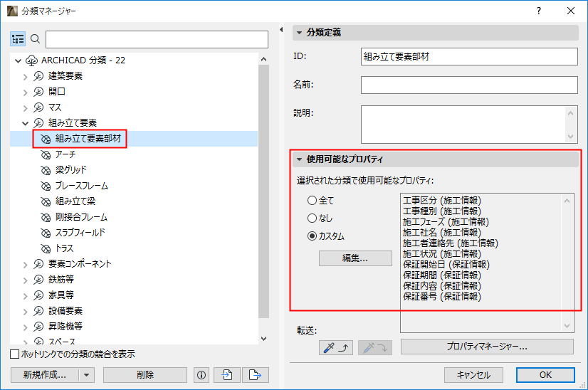Enable ホットリンクでの分類の競合を表示 checkbox

pyautogui.click(x=15, y=354)
